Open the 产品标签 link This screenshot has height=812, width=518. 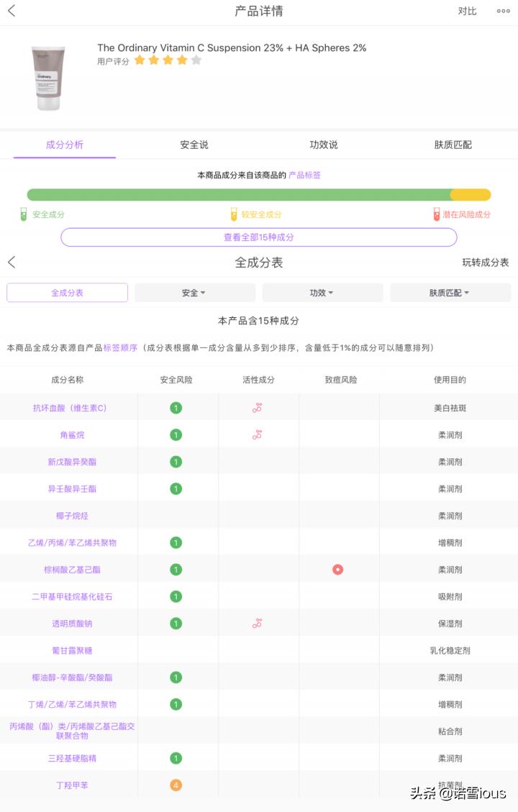[304, 175]
